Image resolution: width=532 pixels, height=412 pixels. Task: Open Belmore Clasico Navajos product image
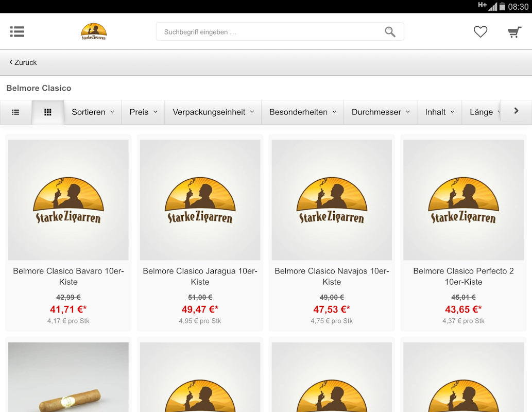pos(332,200)
